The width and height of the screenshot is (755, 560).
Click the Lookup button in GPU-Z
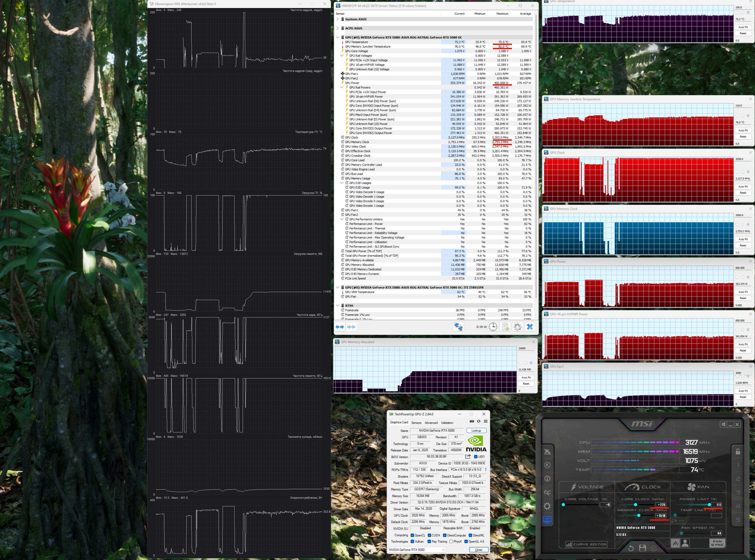(476, 431)
